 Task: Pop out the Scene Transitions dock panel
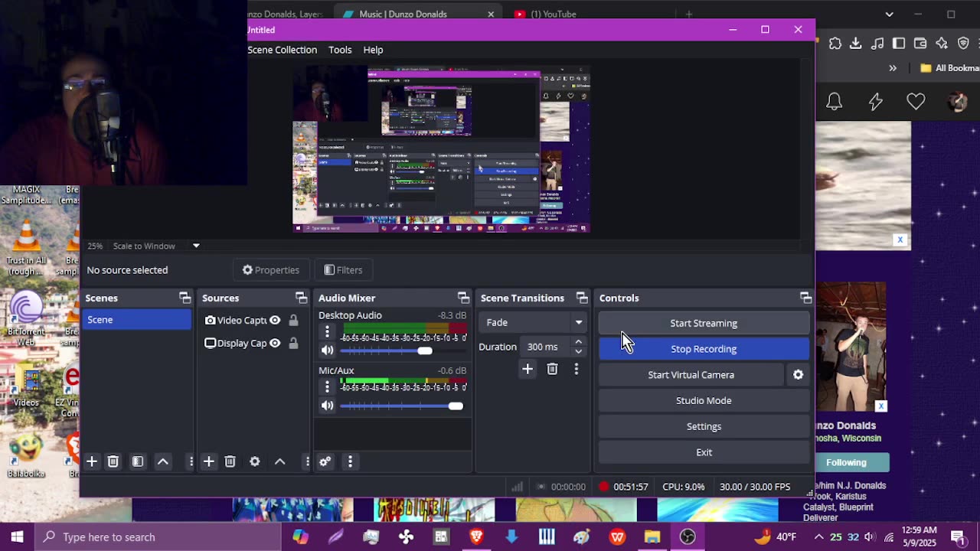click(x=582, y=298)
